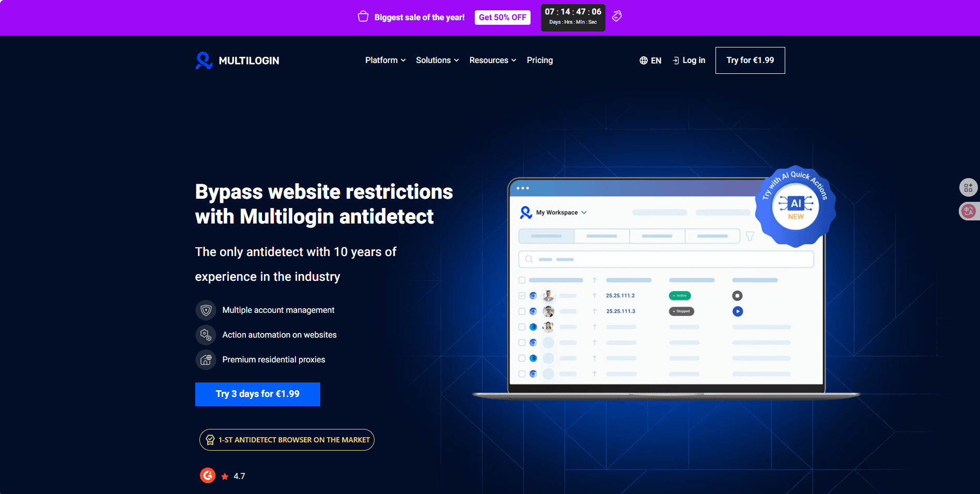Click the G2 rating logo near the 4.7 score
Viewport: 980px width, 494px height.
pyautogui.click(x=208, y=475)
